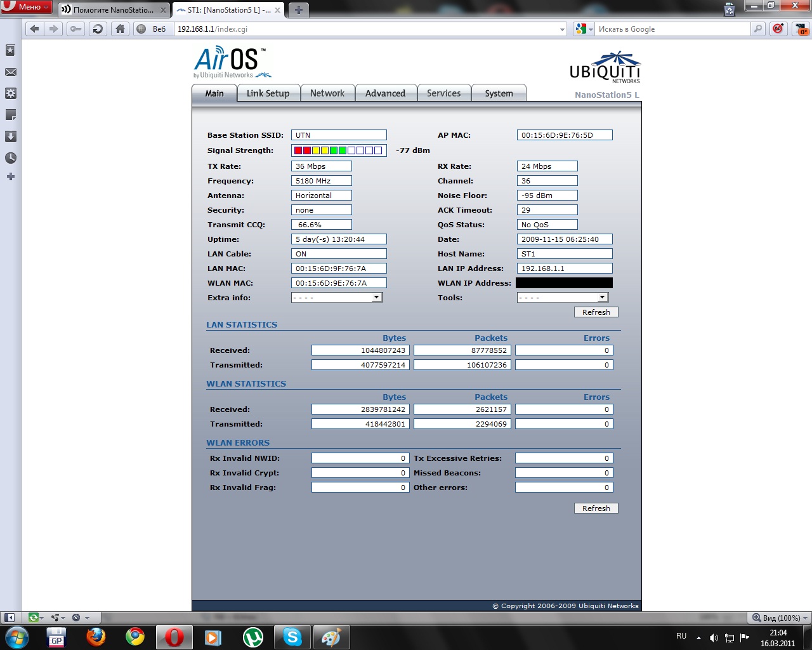Open Paint from the taskbar
812x650 pixels.
tap(331, 637)
